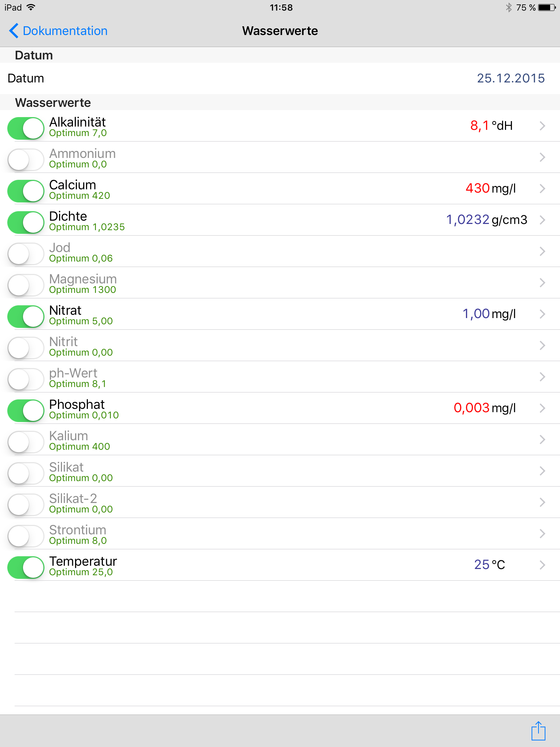The width and height of the screenshot is (560, 747).
Task: Tap the Wi-Fi icon in status bar
Action: pos(31,8)
